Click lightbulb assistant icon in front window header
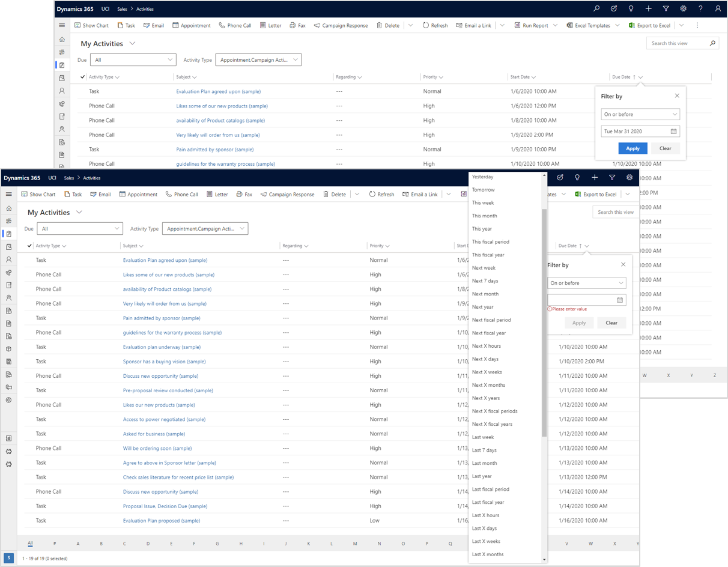The image size is (728, 567). click(577, 178)
